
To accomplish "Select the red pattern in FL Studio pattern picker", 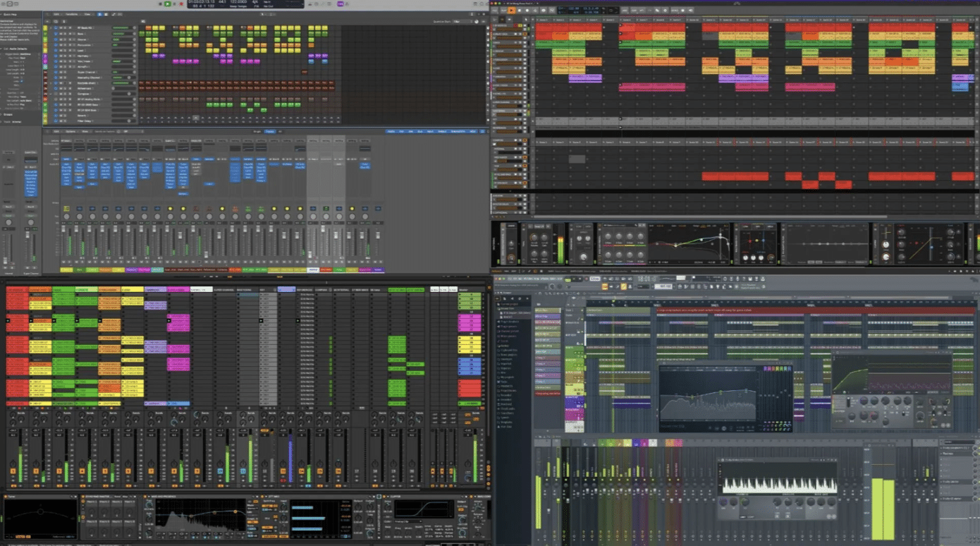I will pos(546,392).
